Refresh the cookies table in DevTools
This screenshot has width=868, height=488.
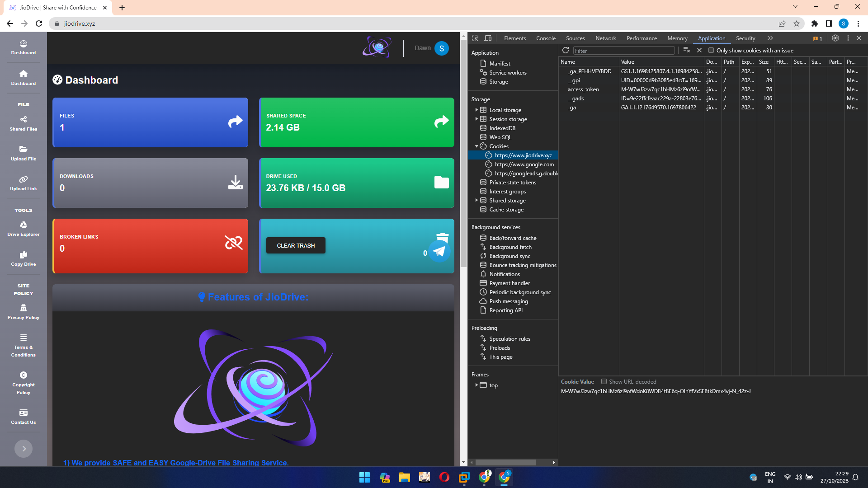(566, 50)
